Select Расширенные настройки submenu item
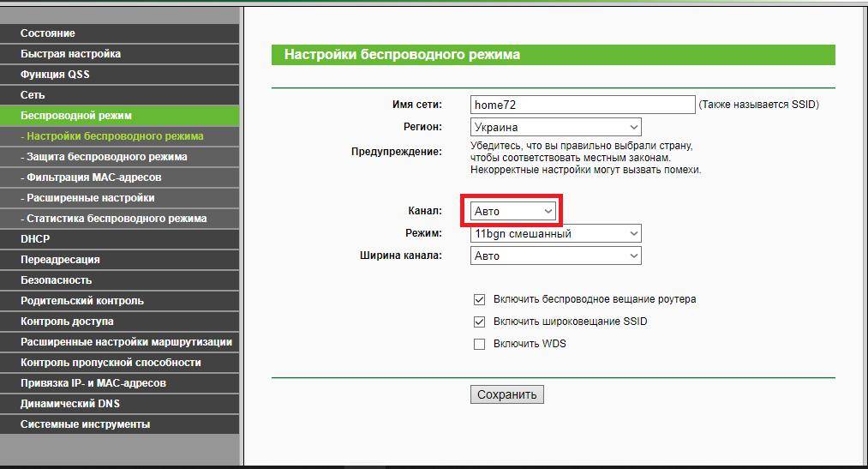 click(x=87, y=198)
